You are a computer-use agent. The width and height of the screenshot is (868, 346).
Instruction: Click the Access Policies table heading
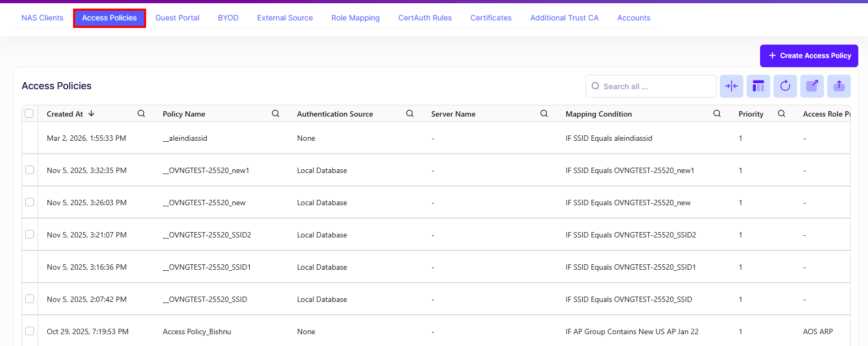56,86
